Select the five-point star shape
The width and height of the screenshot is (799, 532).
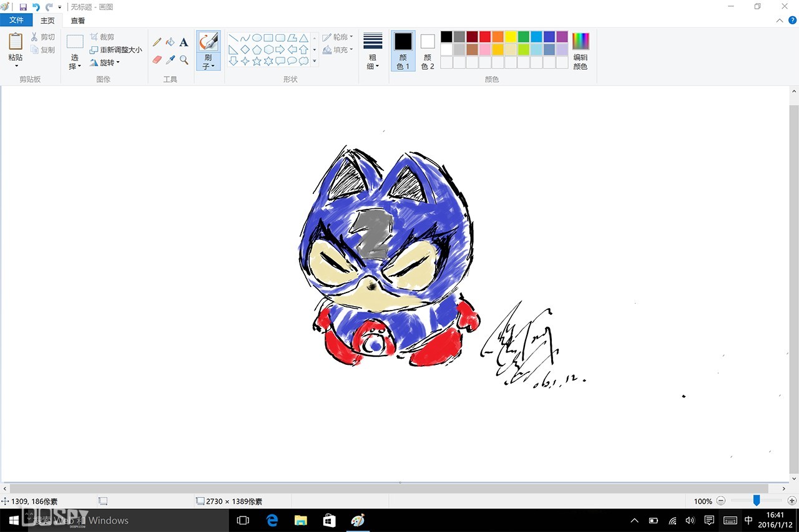coord(257,61)
